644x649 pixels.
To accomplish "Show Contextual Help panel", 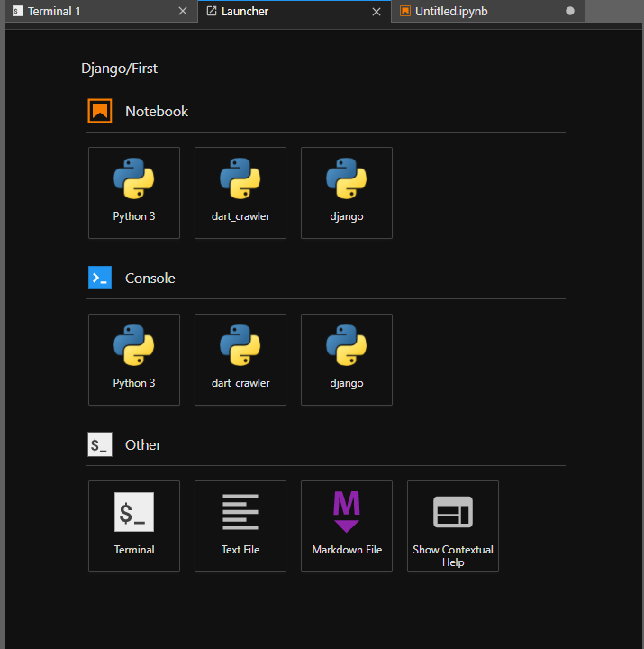I will pyautogui.click(x=453, y=526).
